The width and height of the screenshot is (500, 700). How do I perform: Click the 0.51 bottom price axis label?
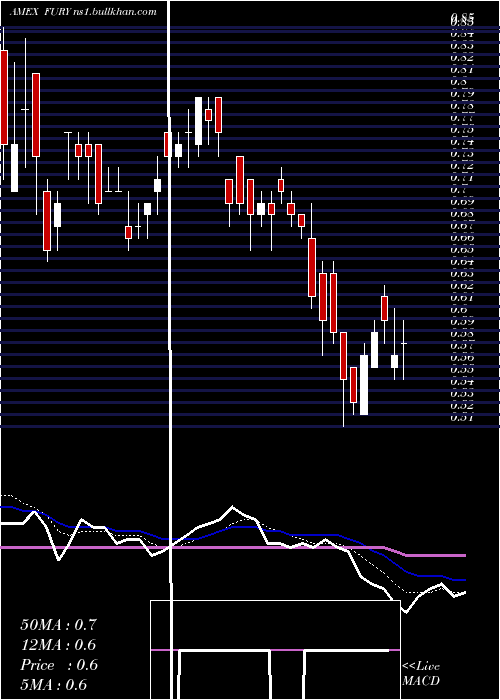point(462,418)
